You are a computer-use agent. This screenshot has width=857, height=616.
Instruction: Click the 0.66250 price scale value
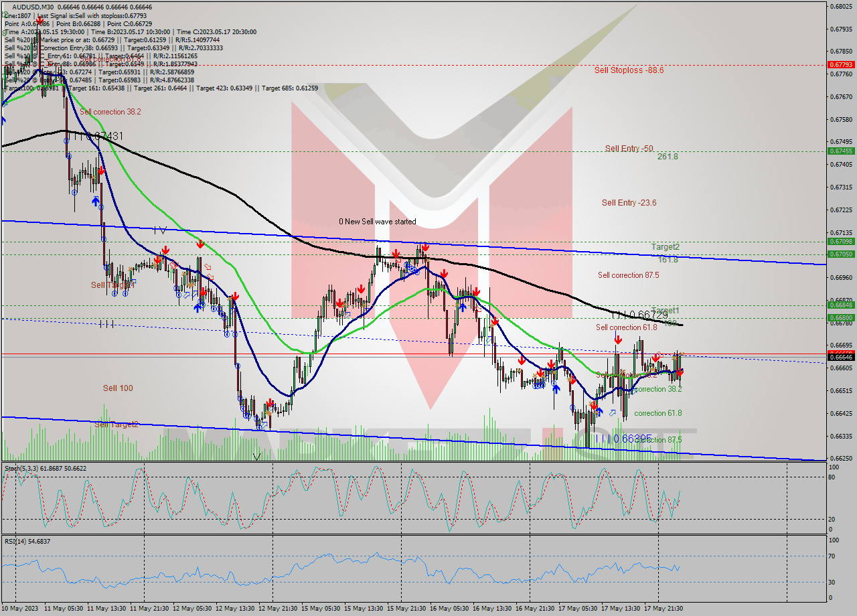click(x=842, y=458)
